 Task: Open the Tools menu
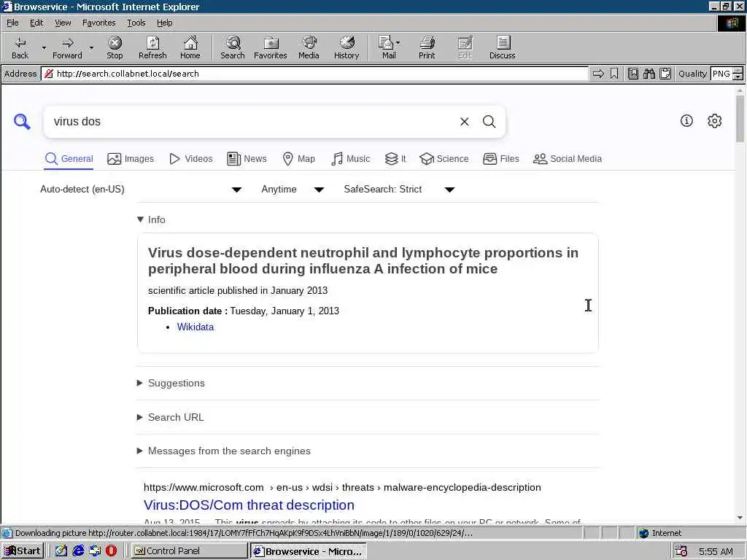[x=136, y=23]
